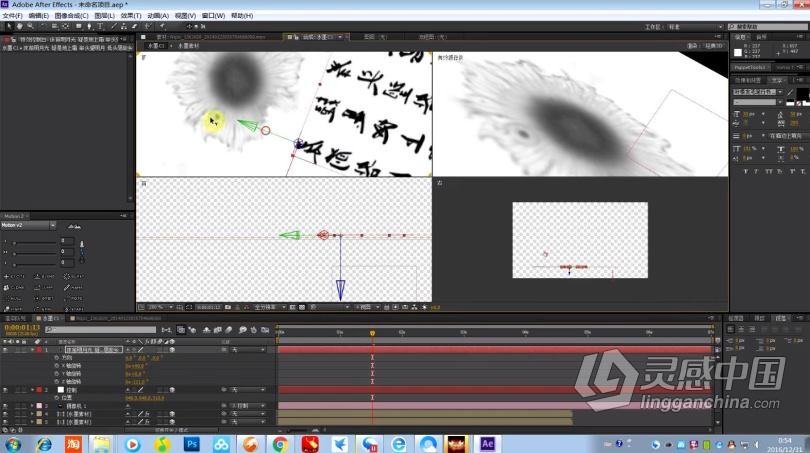Viewport: 810px width, 453px height.
Task: Open the font family dropdown in character panel
Action: [x=757, y=92]
